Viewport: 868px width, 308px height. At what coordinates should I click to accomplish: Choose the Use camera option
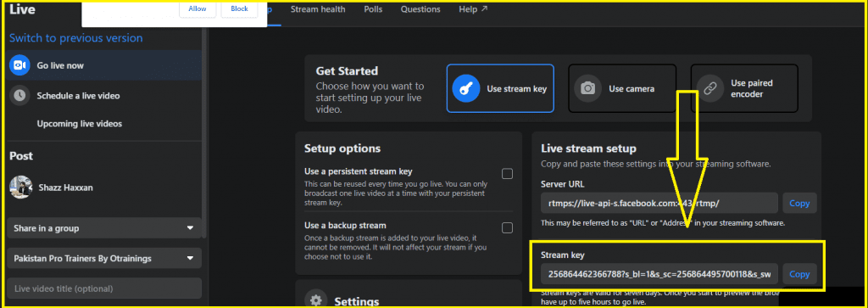(622, 88)
